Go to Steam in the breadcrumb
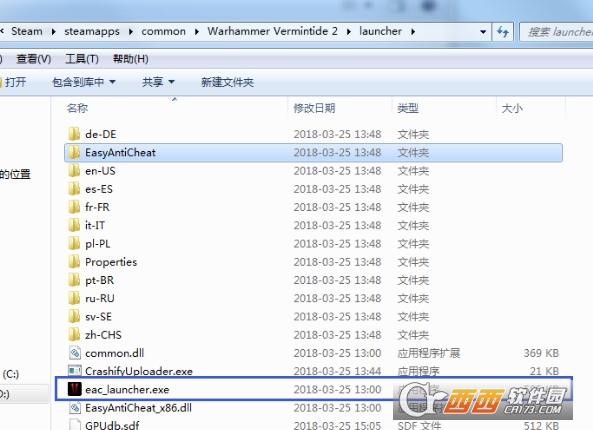Image resolution: width=593 pixels, height=430 pixels. point(26,31)
